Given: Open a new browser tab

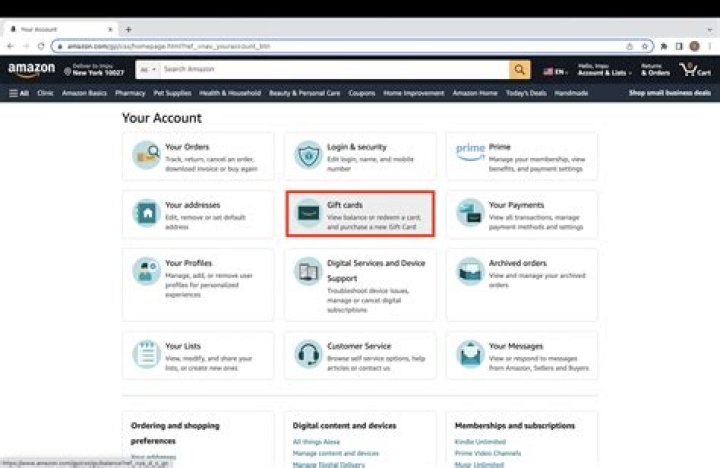Looking at the screenshot, I should coord(128,29).
